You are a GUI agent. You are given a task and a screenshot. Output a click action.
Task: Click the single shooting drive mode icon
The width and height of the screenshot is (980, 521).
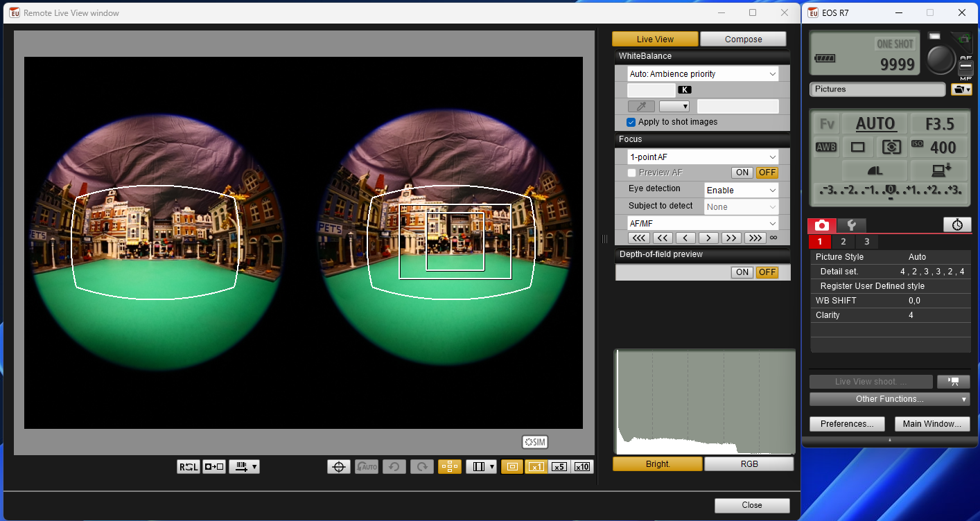coord(858,147)
